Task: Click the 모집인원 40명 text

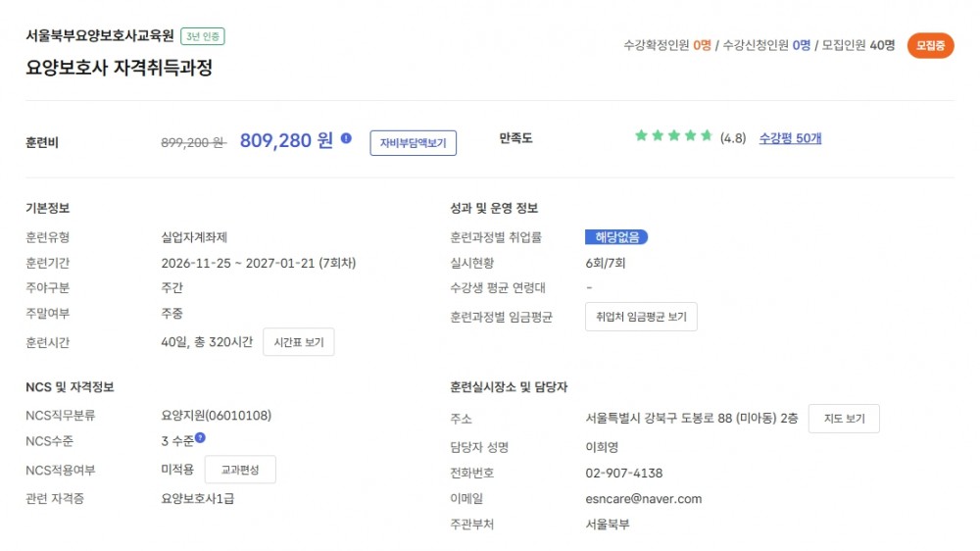Action: [858, 45]
